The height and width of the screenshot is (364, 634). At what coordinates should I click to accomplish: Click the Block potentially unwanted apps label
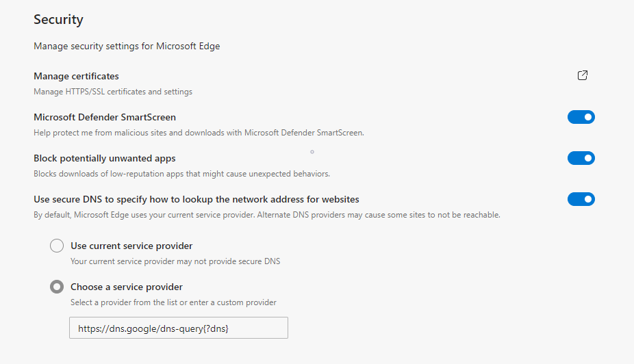point(105,158)
